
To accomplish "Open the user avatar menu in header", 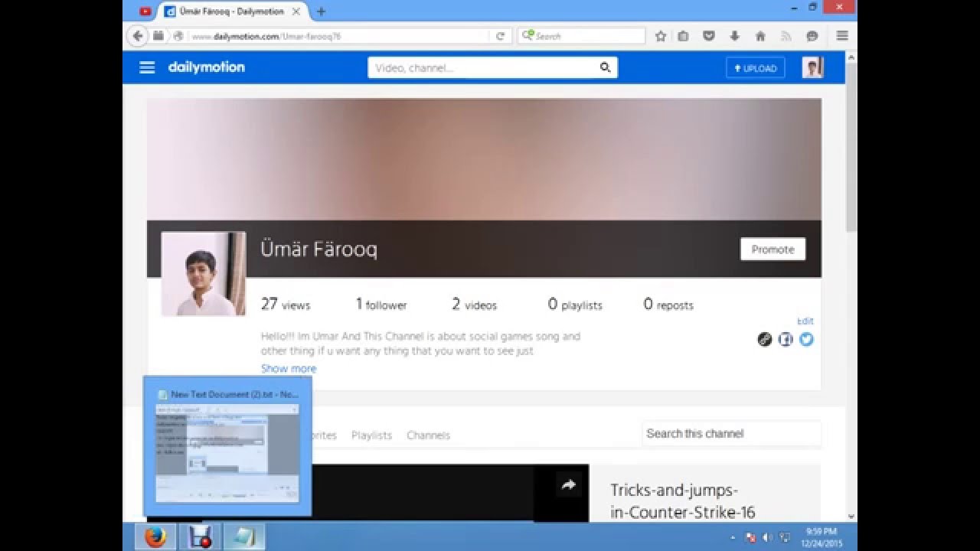I will pos(812,67).
